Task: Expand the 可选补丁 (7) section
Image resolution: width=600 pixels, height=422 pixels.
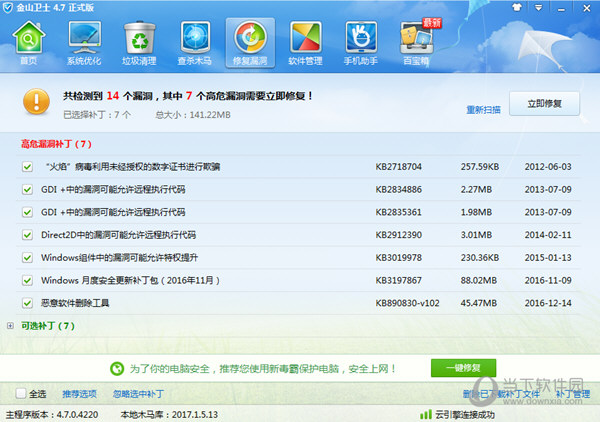Action: coord(11,326)
